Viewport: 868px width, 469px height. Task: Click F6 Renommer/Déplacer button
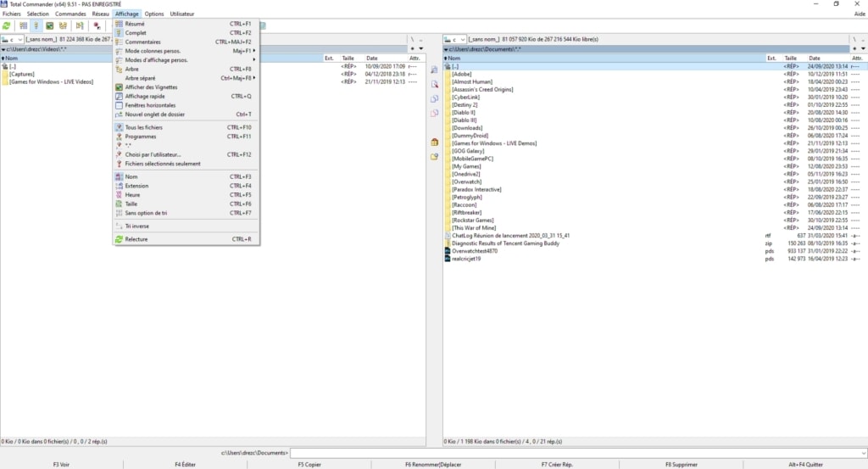point(433,465)
